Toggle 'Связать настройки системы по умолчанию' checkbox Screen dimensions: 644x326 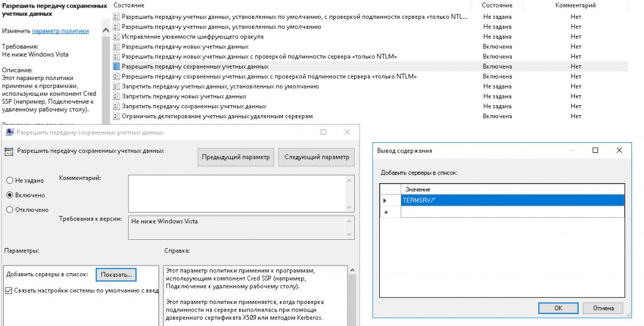(9, 290)
